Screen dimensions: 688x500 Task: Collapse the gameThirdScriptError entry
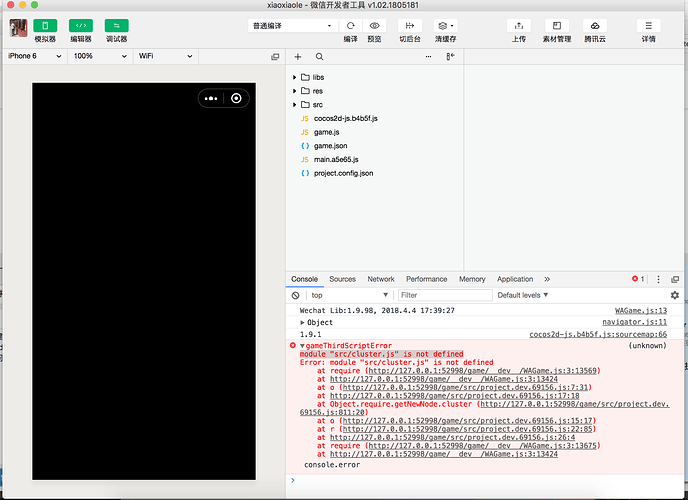click(x=302, y=346)
